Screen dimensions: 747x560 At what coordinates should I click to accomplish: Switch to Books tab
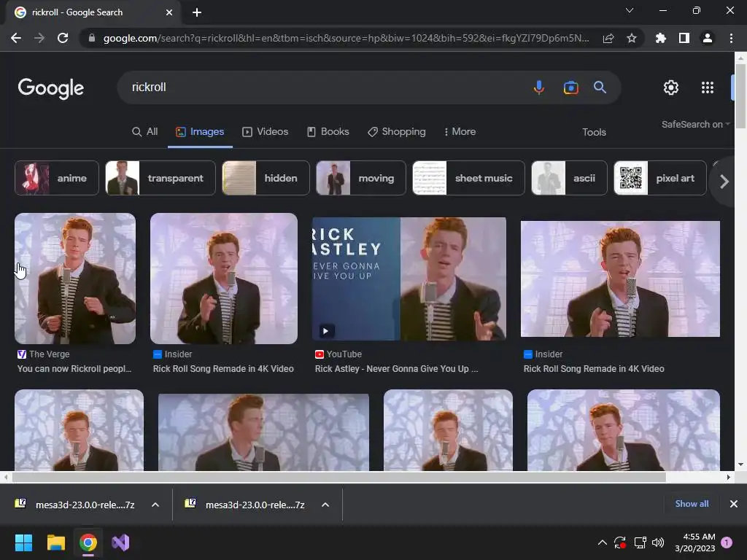328,132
